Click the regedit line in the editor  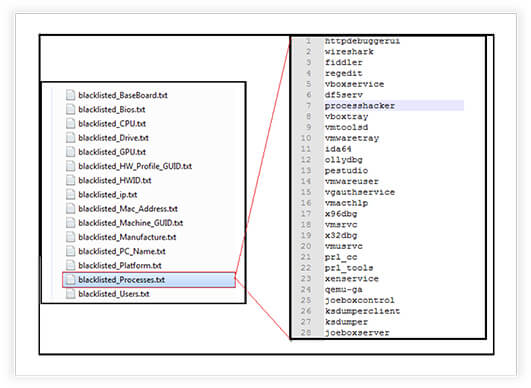click(344, 73)
